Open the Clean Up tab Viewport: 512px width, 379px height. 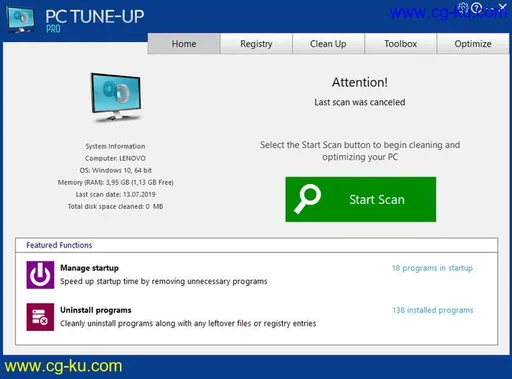[328, 44]
